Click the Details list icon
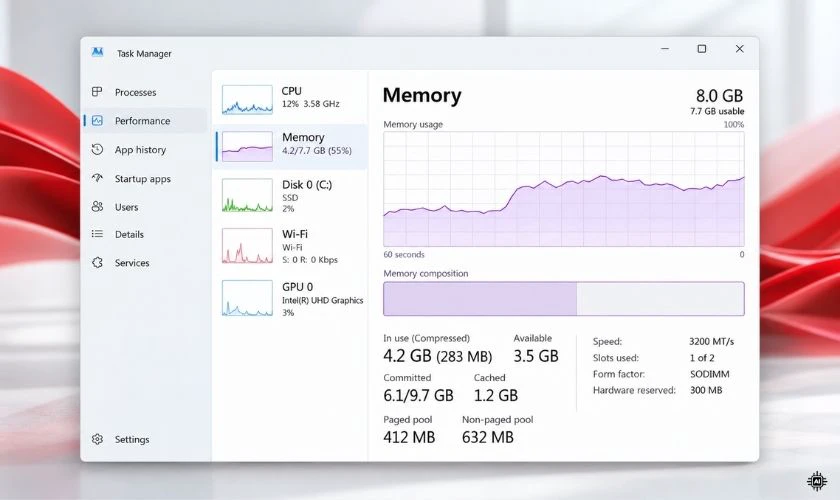The image size is (840, 500). pos(97,234)
